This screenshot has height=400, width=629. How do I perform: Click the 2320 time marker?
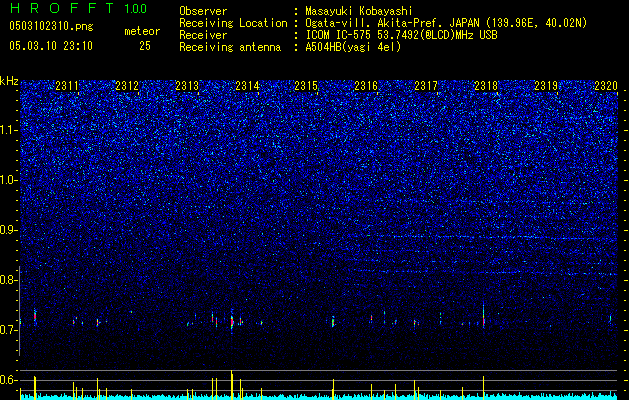(x=606, y=86)
